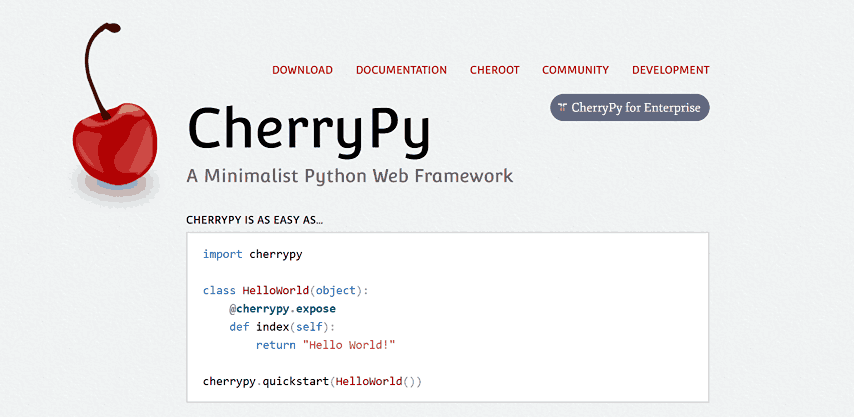Open the DOWNLOAD nav link
This screenshot has height=417, width=854.
[x=302, y=70]
